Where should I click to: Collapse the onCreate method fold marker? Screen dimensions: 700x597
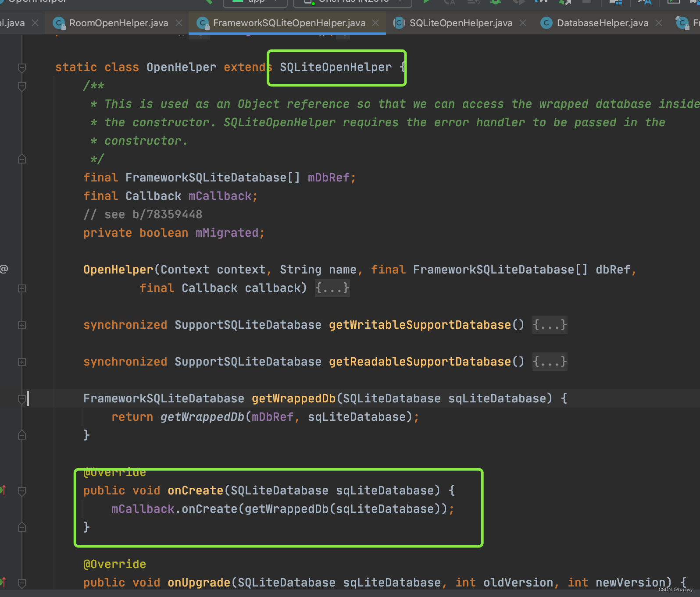tap(22, 491)
